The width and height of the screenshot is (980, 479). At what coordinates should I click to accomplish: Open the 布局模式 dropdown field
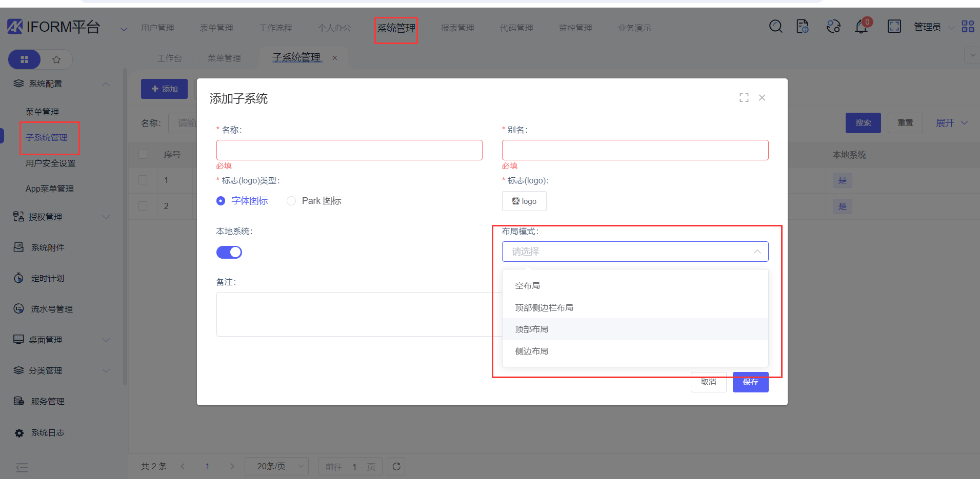[634, 252]
